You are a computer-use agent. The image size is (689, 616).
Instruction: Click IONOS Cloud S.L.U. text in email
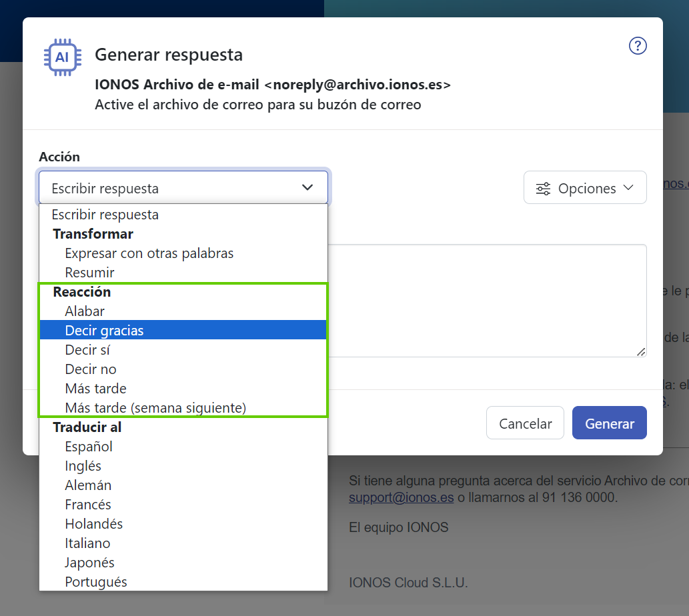408,583
